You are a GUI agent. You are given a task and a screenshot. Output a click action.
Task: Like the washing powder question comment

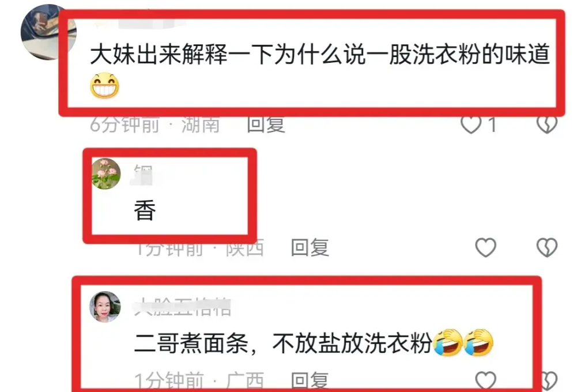pyautogui.click(x=471, y=125)
